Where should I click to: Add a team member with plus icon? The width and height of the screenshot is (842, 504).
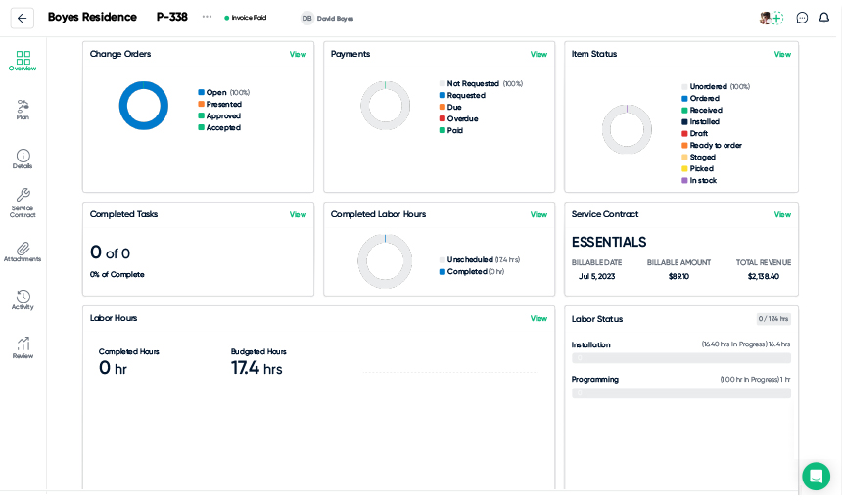(x=777, y=19)
